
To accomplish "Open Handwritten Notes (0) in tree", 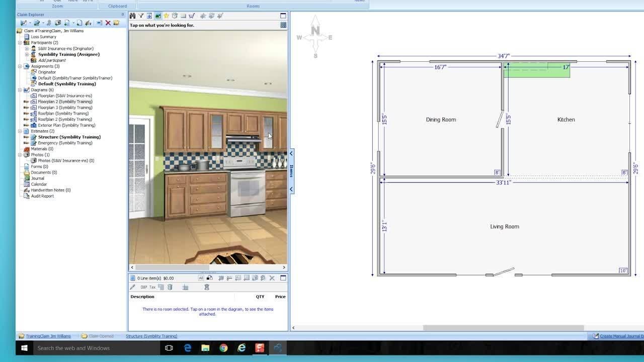I will [x=50, y=190].
